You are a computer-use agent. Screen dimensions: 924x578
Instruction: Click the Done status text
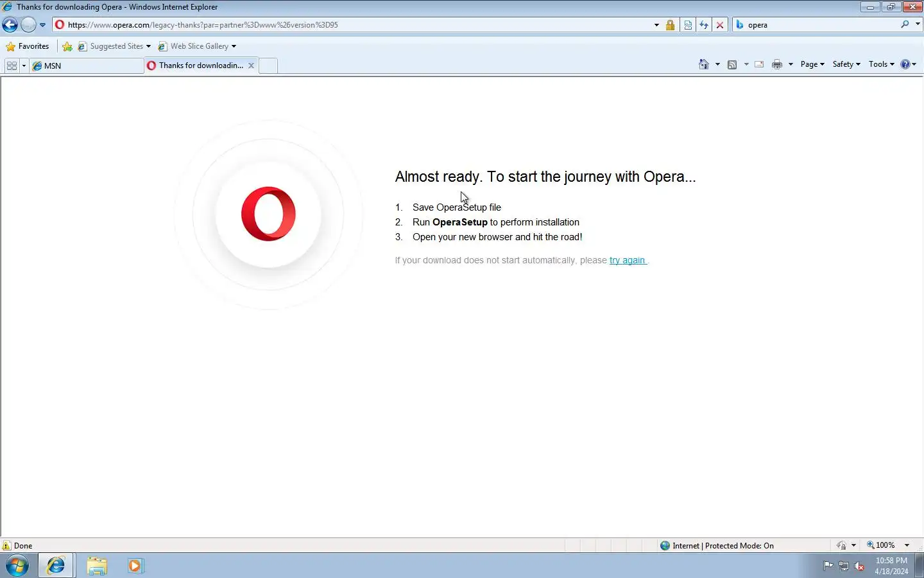tap(23, 546)
